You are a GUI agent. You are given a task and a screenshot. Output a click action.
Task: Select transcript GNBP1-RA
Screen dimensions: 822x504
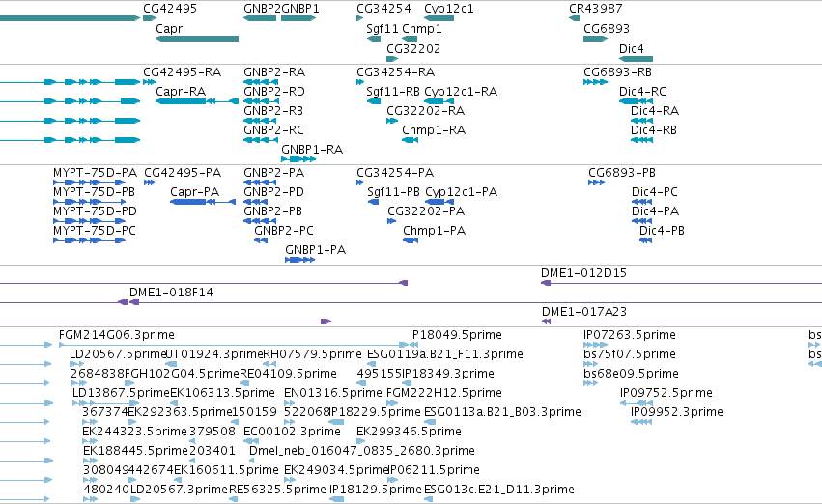(312, 150)
